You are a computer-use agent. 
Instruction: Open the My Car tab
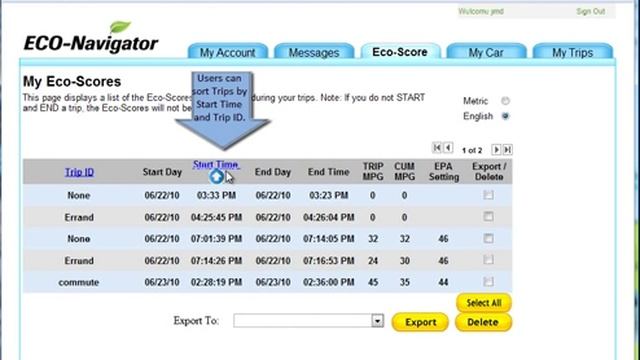click(x=486, y=52)
